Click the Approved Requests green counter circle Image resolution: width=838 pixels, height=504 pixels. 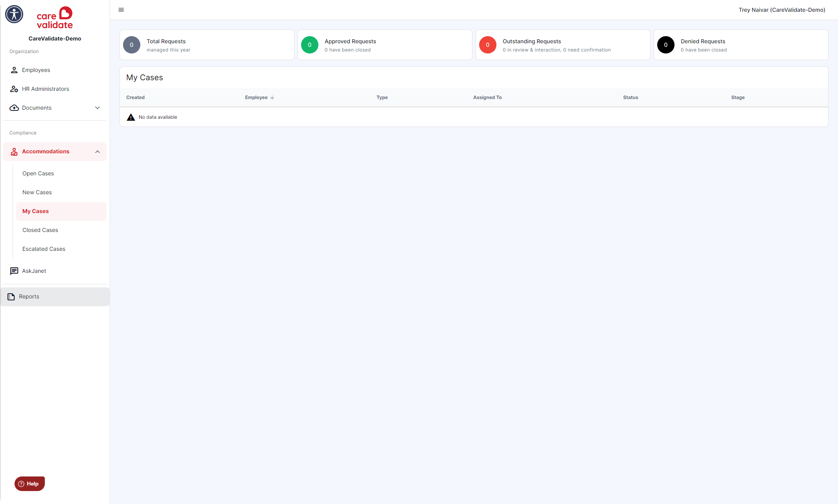point(310,45)
